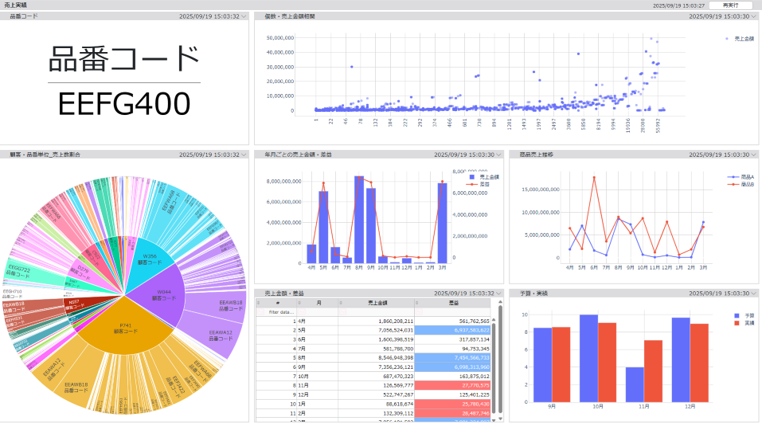Expand the 品番コード panel chevron menu
Image resolution: width=762 pixels, height=424 pixels.
coord(244,17)
